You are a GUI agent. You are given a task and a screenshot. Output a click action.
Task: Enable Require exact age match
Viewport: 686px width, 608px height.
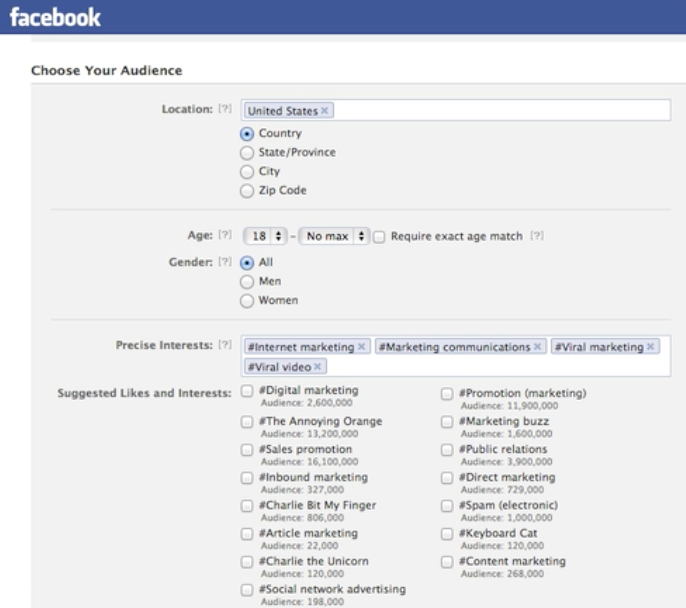point(379,237)
